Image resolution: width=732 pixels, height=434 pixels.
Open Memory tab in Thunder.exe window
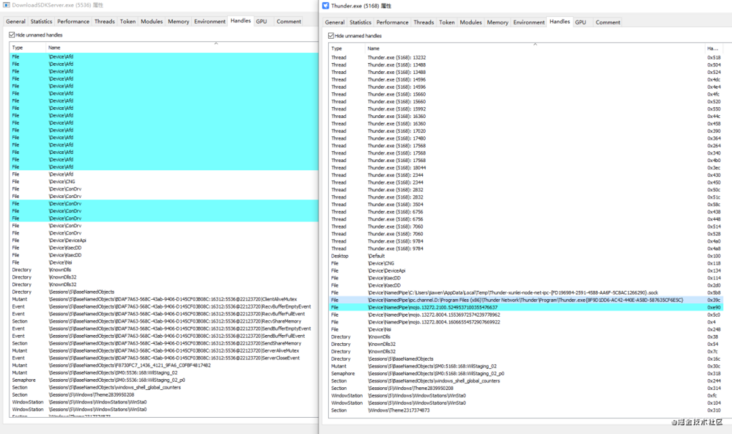498,22
